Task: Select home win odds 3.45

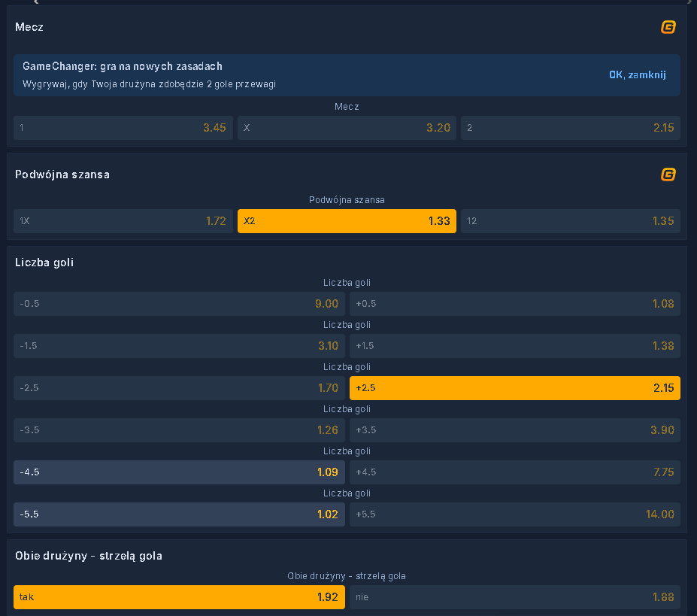Action: pos(123,128)
